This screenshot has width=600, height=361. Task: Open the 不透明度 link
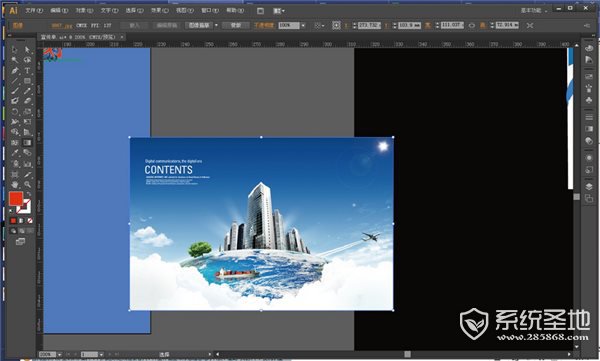pyautogui.click(x=264, y=25)
